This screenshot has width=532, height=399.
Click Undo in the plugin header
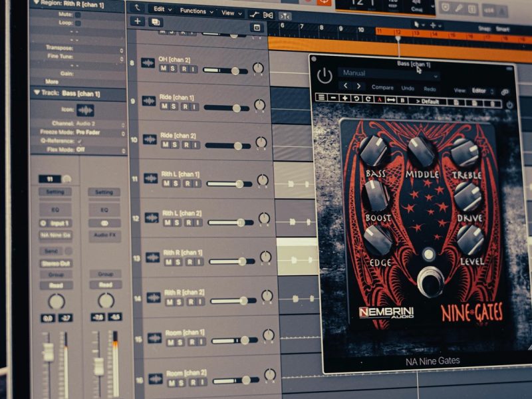[408, 88]
